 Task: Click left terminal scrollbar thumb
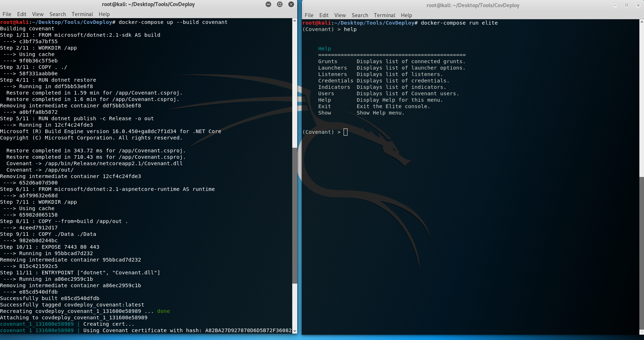295,215
